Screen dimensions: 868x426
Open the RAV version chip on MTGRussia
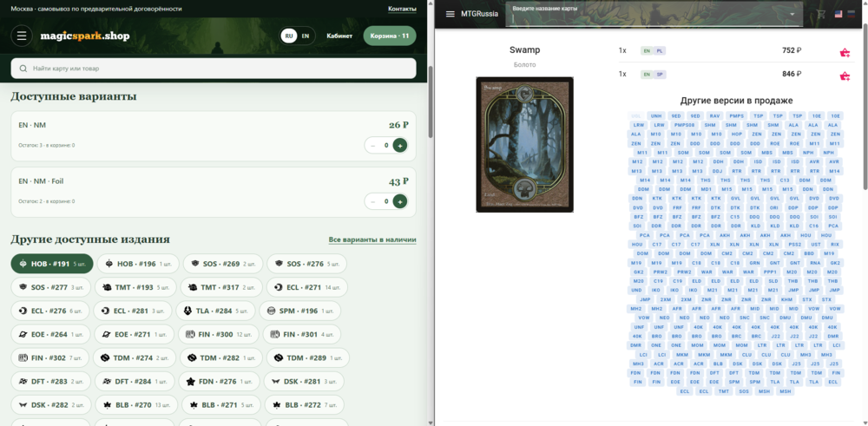pos(714,115)
